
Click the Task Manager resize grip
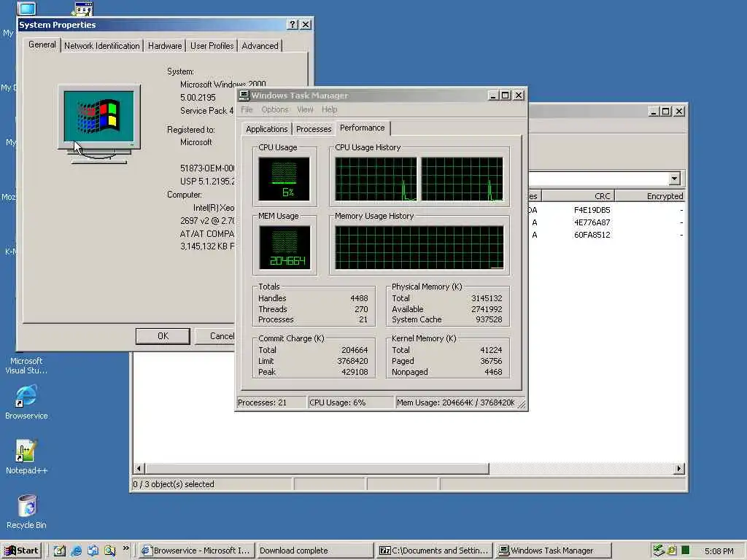(522, 404)
